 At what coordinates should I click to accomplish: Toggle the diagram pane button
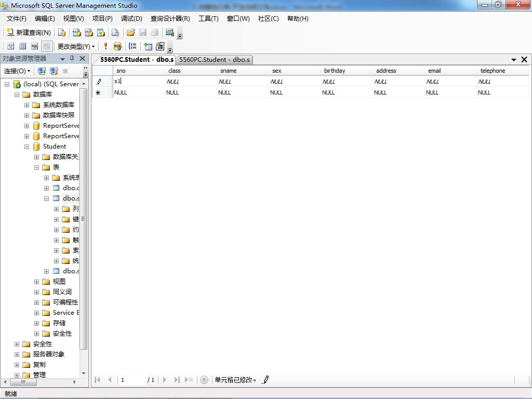11,46
